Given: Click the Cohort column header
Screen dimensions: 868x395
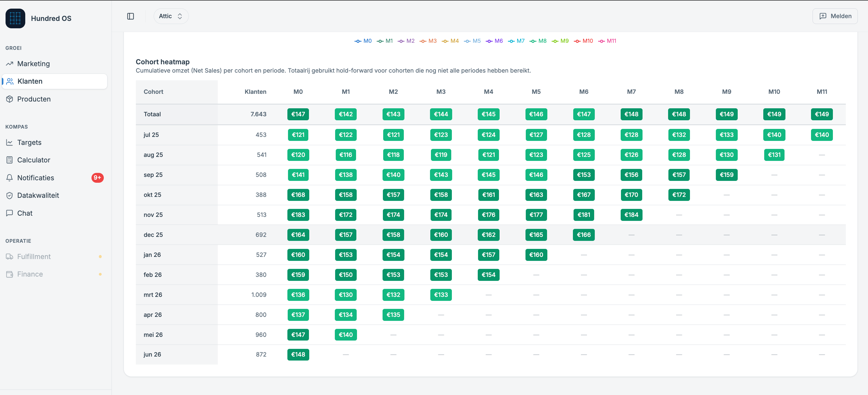Looking at the screenshot, I should point(153,91).
